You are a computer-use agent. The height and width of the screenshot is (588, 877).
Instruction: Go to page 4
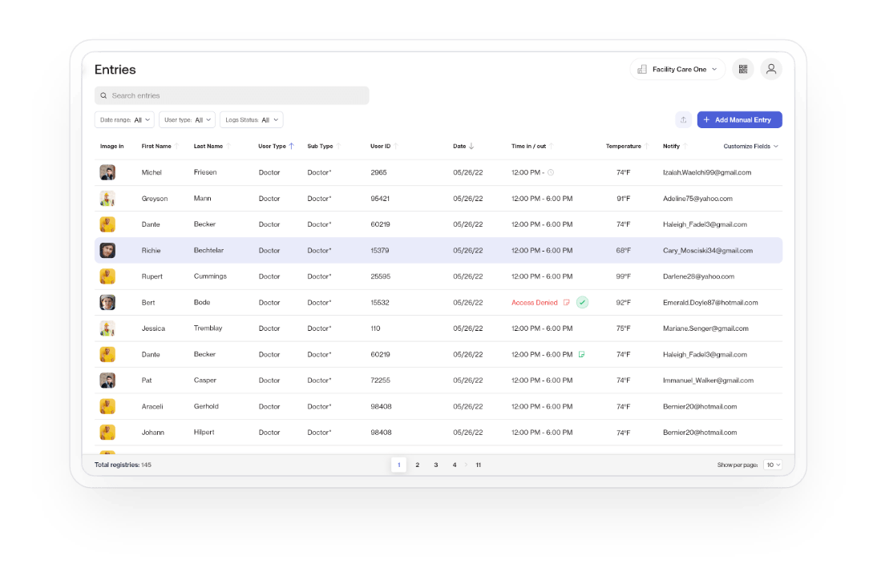click(455, 465)
